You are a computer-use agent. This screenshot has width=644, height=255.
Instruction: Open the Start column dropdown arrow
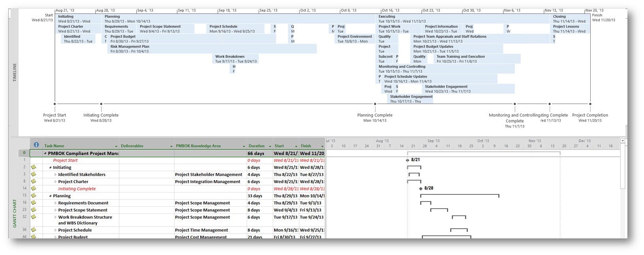[296, 146]
